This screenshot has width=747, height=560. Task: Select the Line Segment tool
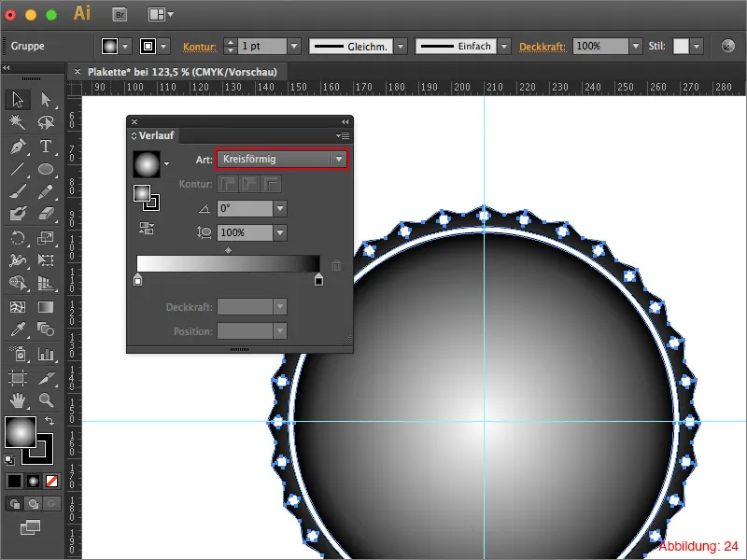(x=18, y=169)
